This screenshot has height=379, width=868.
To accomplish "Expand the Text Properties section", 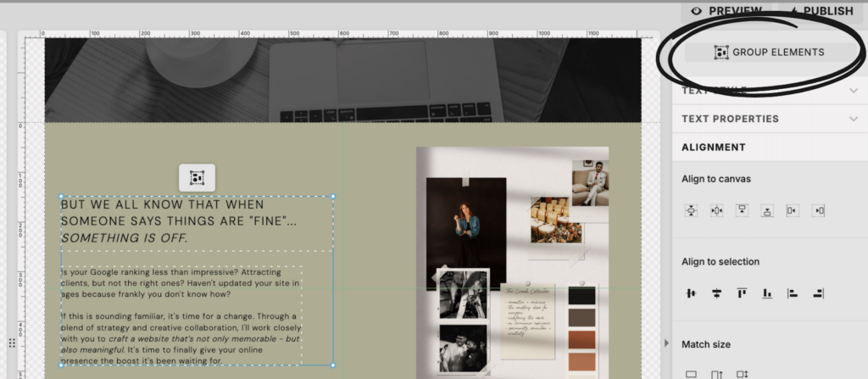I will tap(770, 119).
